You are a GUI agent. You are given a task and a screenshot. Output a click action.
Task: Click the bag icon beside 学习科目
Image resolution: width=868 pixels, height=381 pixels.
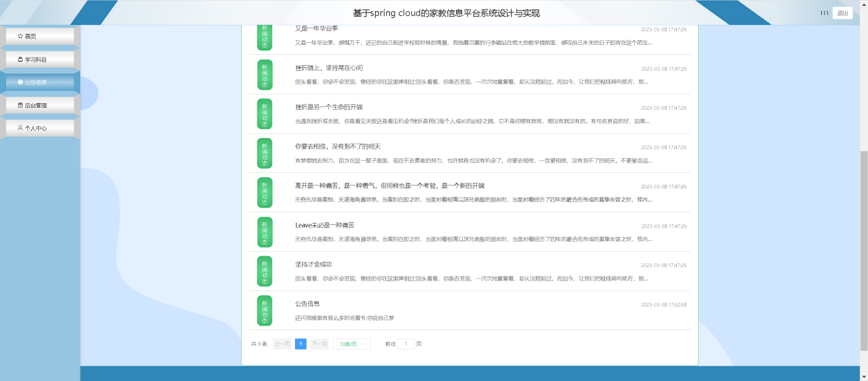(20, 60)
